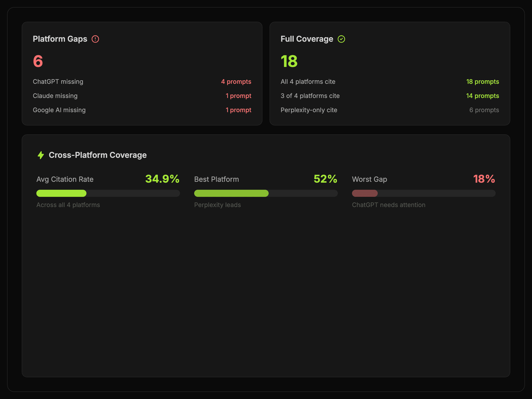Screen dimensions: 532x399
Task: Click the lightning bolt Cross-Platform icon
Action: pos(41,155)
